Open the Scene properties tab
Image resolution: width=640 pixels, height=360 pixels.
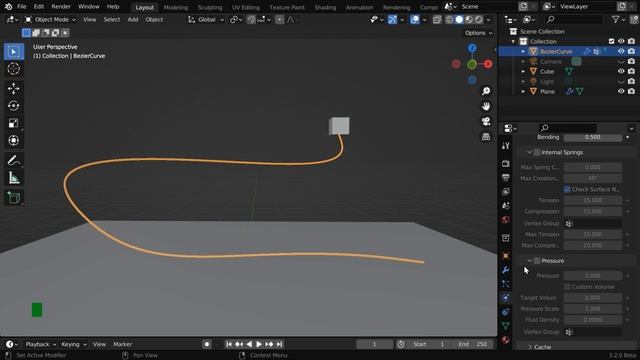tap(506, 206)
